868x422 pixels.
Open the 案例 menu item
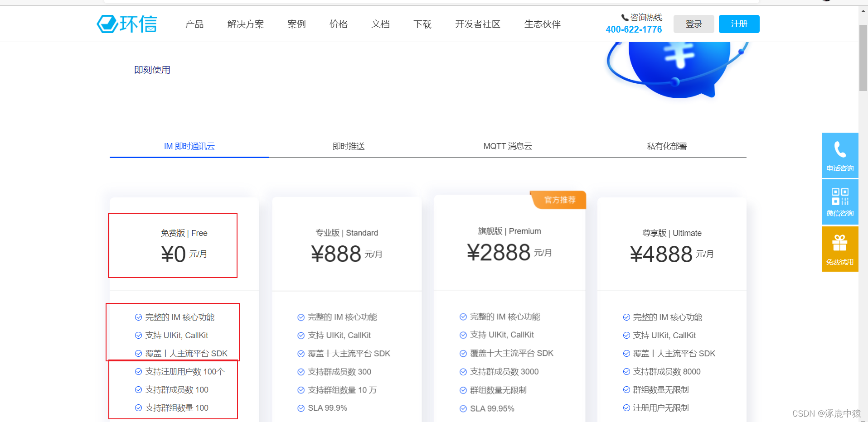point(296,24)
